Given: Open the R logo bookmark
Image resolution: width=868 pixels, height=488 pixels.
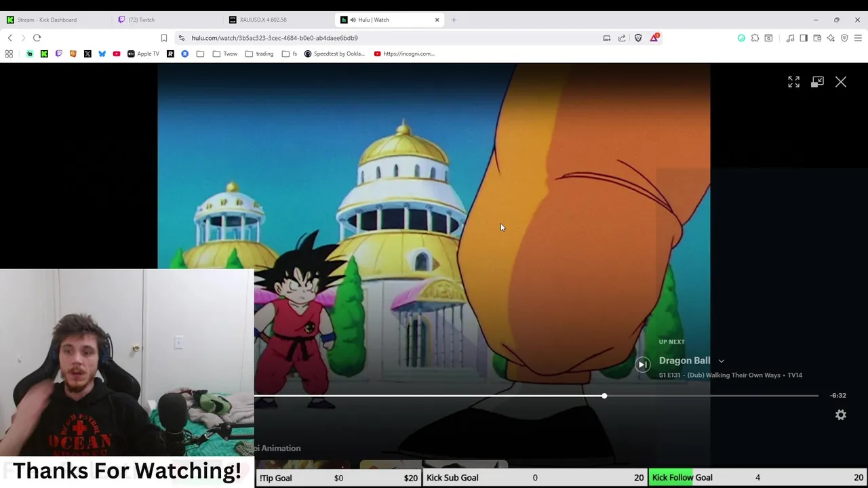Looking at the screenshot, I should [170, 54].
